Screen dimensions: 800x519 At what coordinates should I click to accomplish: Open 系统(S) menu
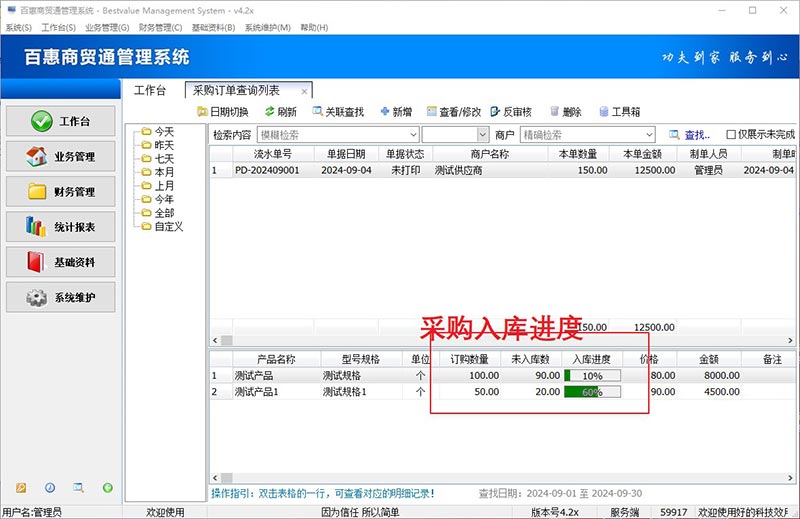pyautogui.click(x=18, y=28)
